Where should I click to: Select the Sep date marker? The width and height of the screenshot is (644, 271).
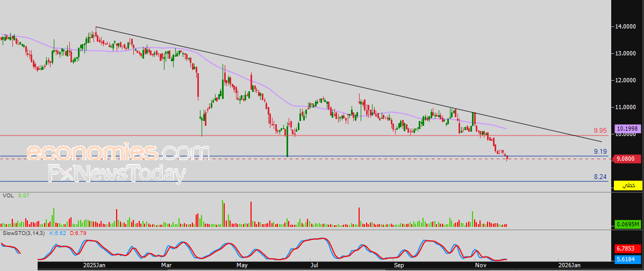(399, 266)
